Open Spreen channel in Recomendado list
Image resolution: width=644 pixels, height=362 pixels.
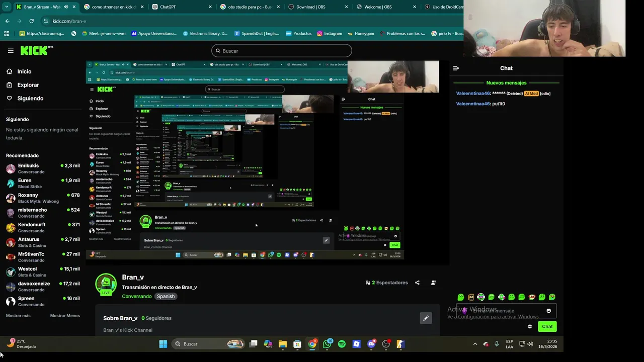click(43, 301)
